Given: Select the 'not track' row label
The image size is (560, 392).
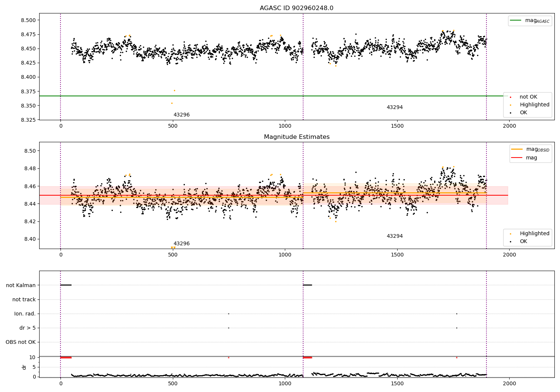Looking at the screenshot, I should (x=24, y=299).
